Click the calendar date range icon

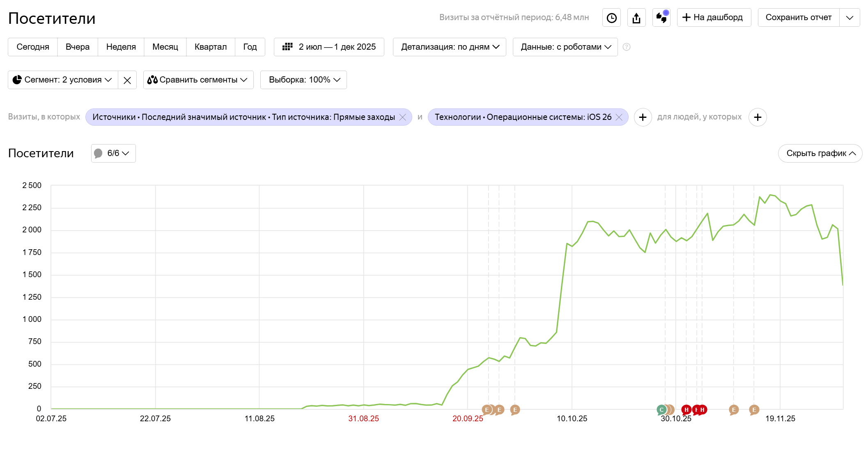[x=287, y=47]
